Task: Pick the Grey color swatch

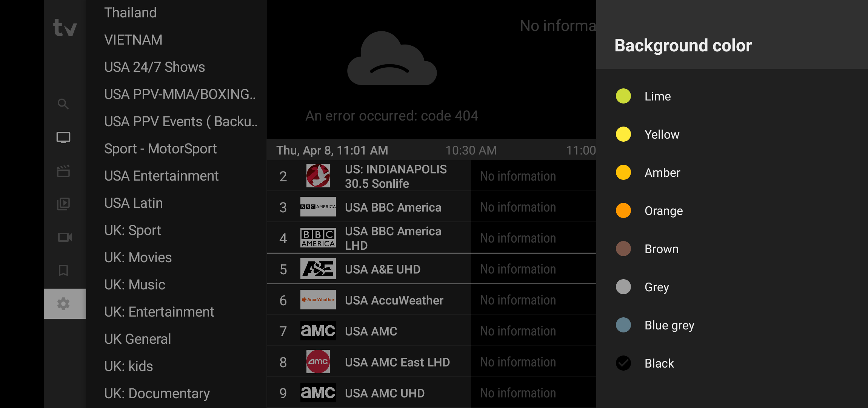Action: 623,287
